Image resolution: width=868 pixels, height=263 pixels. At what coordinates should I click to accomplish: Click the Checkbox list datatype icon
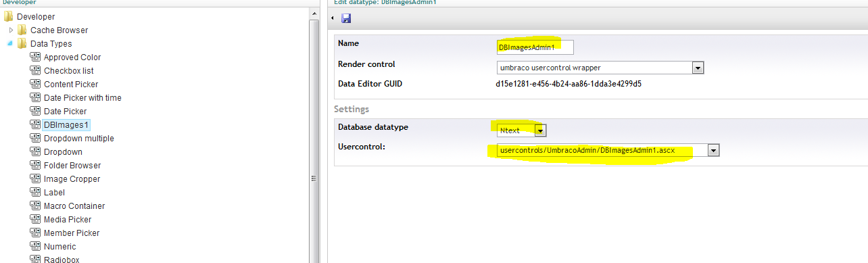36,70
